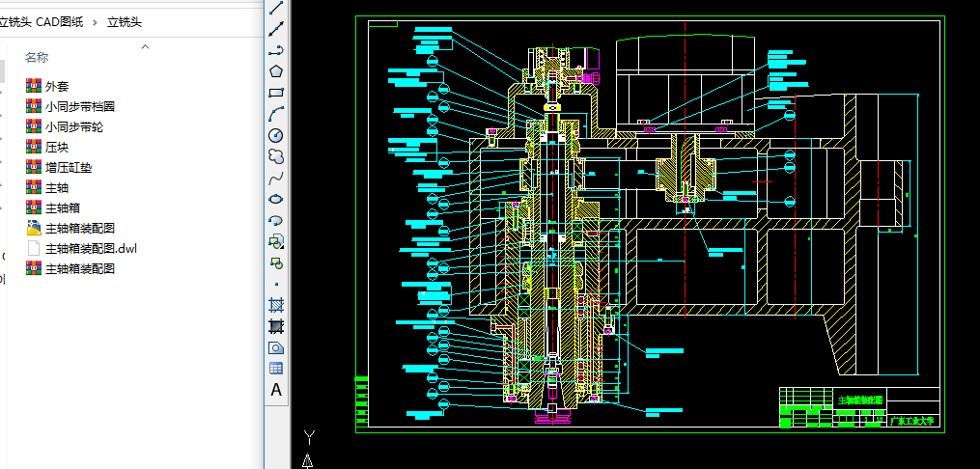The height and width of the screenshot is (469, 980).
Task: Activate the Ellipse tool
Action: click(x=276, y=199)
